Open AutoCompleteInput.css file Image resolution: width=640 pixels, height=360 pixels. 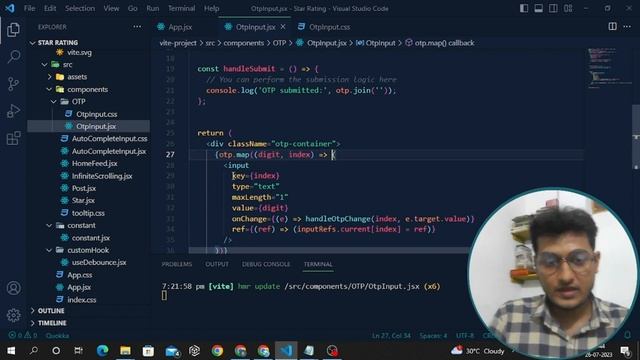click(x=109, y=139)
